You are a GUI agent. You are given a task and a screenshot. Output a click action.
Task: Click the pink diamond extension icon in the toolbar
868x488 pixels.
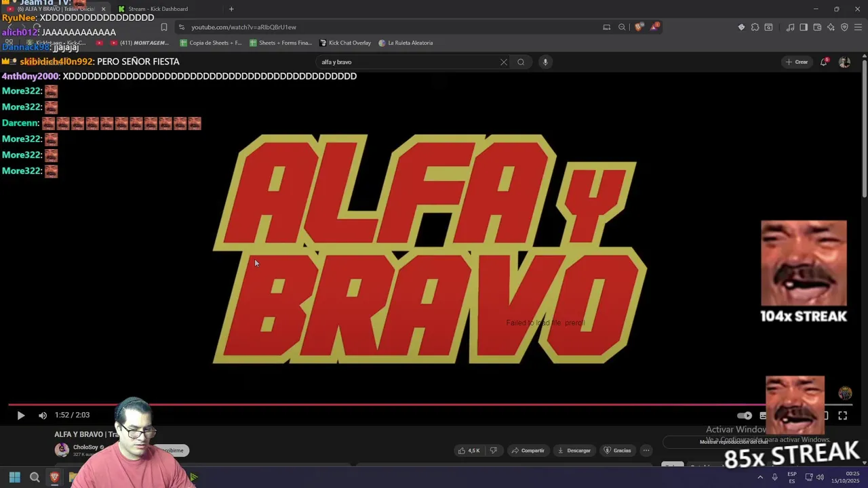point(741,27)
